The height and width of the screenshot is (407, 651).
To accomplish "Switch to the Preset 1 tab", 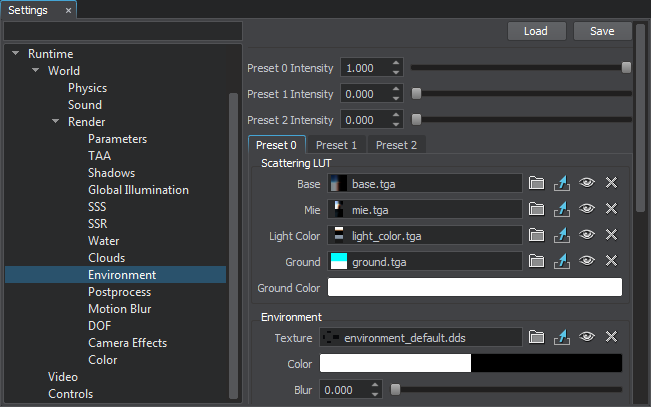I will [336, 145].
